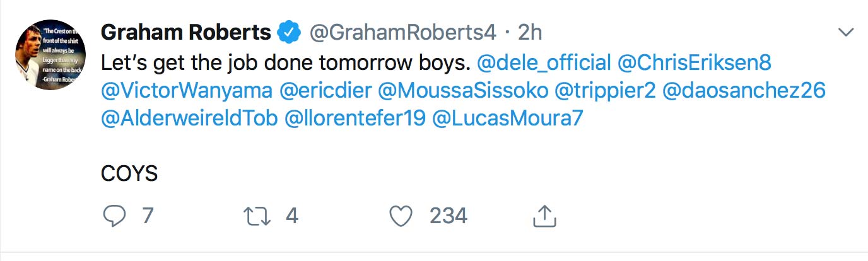Click the retweet arrows icon

(x=257, y=217)
